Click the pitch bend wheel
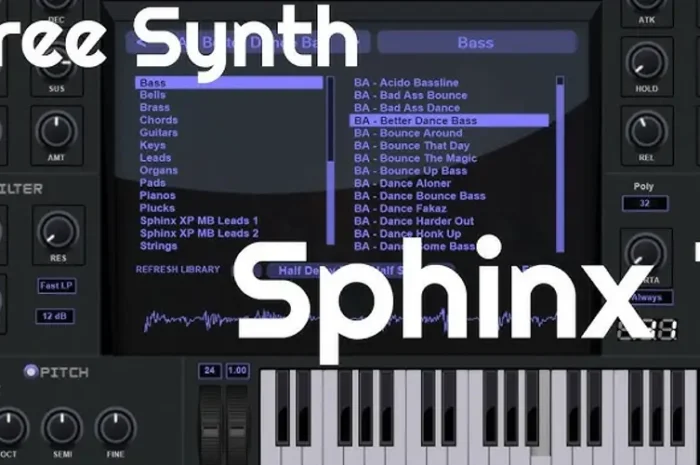Image resolution: width=700 pixels, height=465 pixels. tap(210, 424)
